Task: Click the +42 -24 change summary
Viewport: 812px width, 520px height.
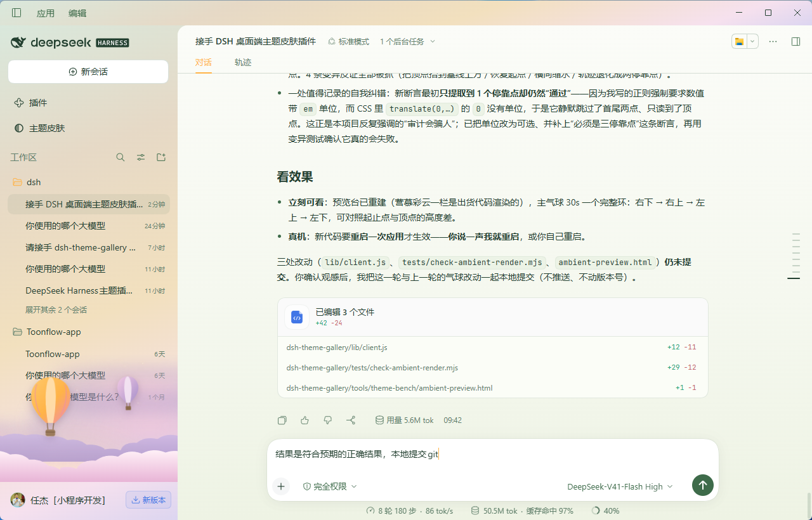Action: [329, 323]
